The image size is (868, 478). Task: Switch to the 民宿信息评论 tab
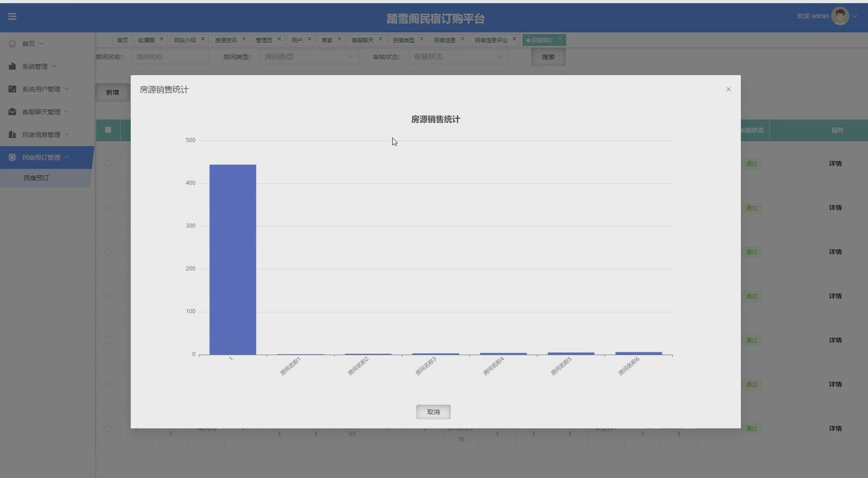(x=492, y=40)
